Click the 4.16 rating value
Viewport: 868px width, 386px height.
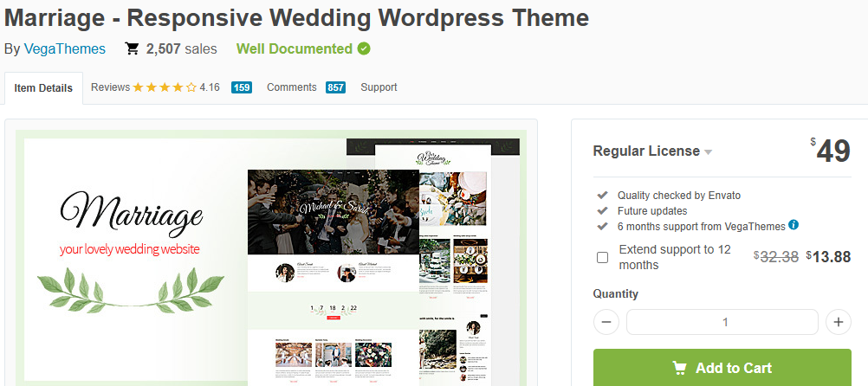[210, 87]
